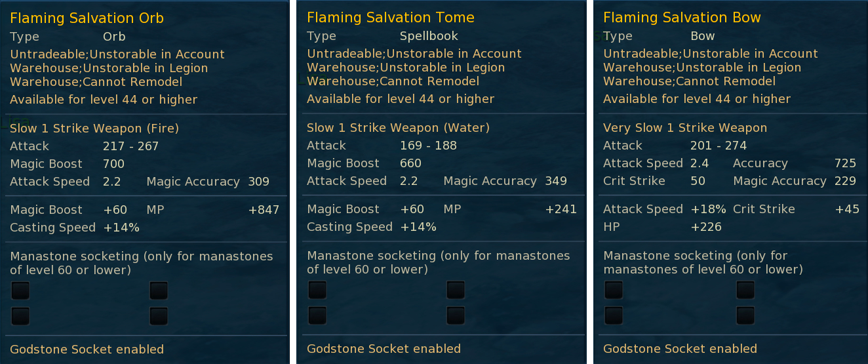Select the bottom-right manastone socket on the Tome tooltip

(x=456, y=315)
